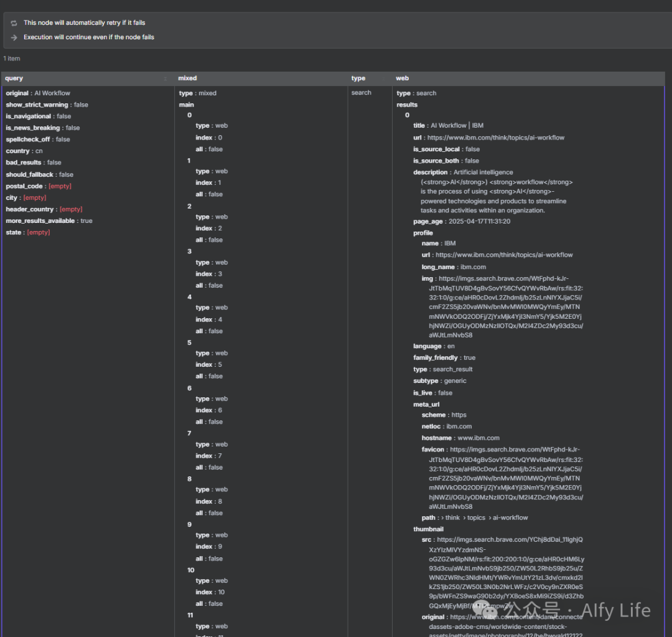672x637 pixels.
Task: Click the 'header_country : [empty]' row
Action: tap(44, 209)
